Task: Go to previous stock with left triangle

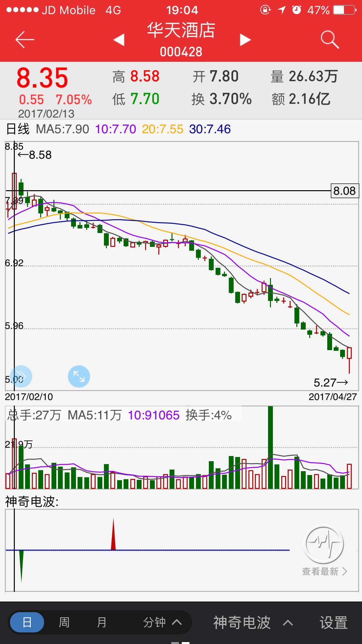Action: pos(119,40)
